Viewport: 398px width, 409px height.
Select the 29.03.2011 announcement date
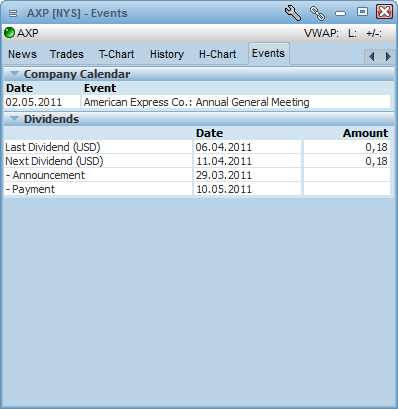(x=247, y=175)
